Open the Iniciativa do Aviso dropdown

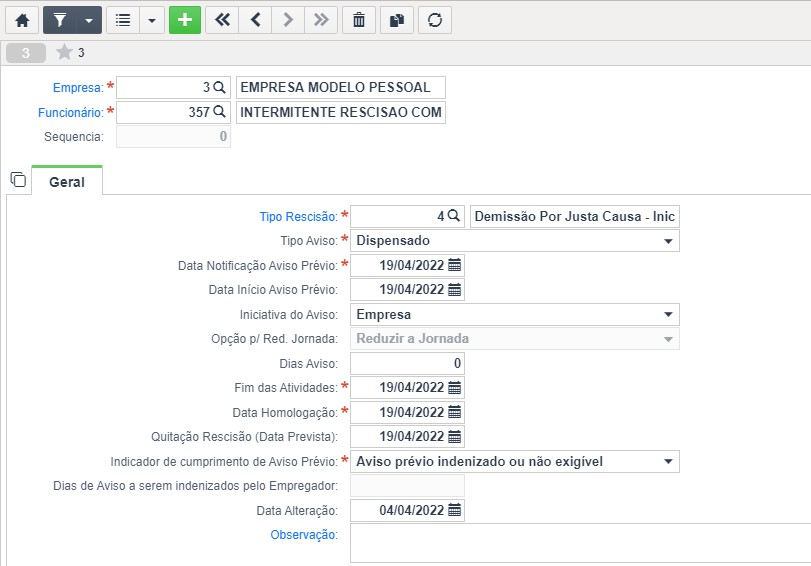click(x=515, y=315)
